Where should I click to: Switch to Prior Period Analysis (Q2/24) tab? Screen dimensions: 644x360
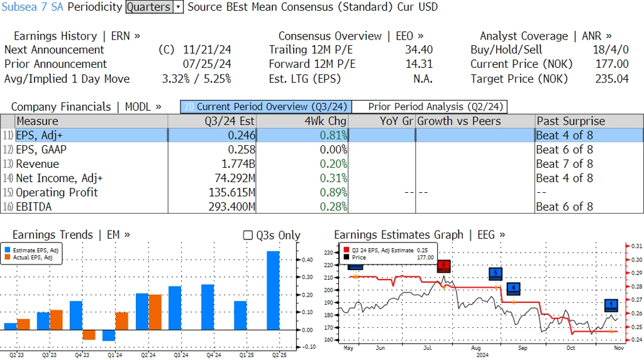[430, 107]
